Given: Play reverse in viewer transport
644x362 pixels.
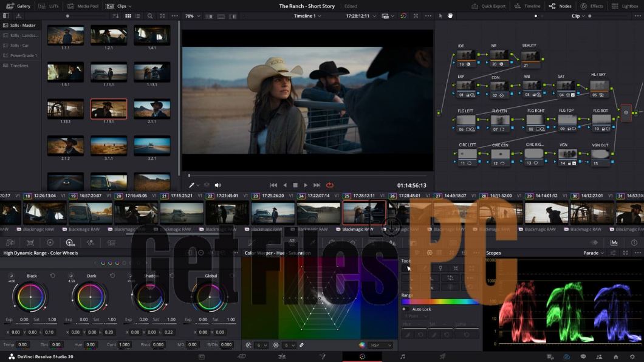Looking at the screenshot, I should coord(284,185).
